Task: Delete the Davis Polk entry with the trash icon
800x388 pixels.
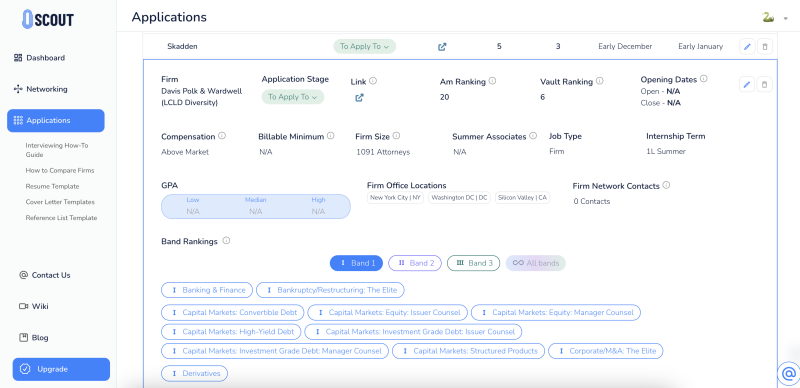Action: click(x=764, y=84)
